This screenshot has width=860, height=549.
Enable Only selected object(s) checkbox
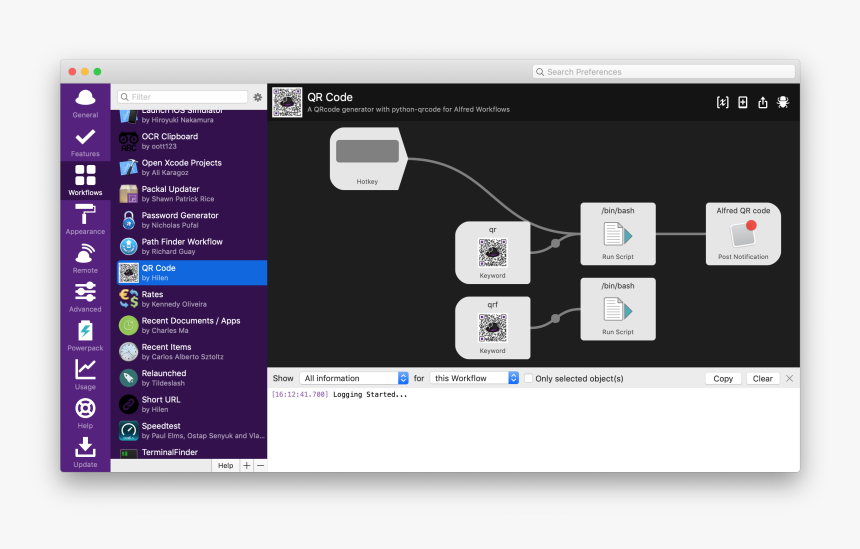pyautogui.click(x=529, y=378)
